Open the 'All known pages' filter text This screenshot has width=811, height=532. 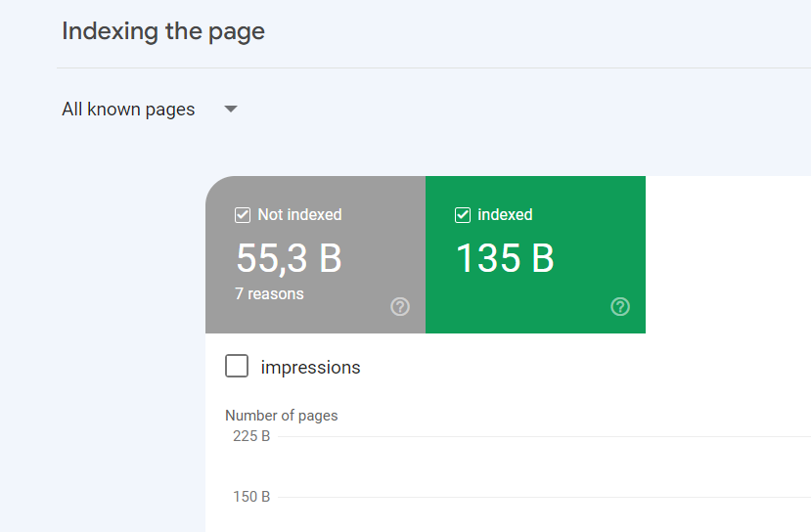point(128,110)
